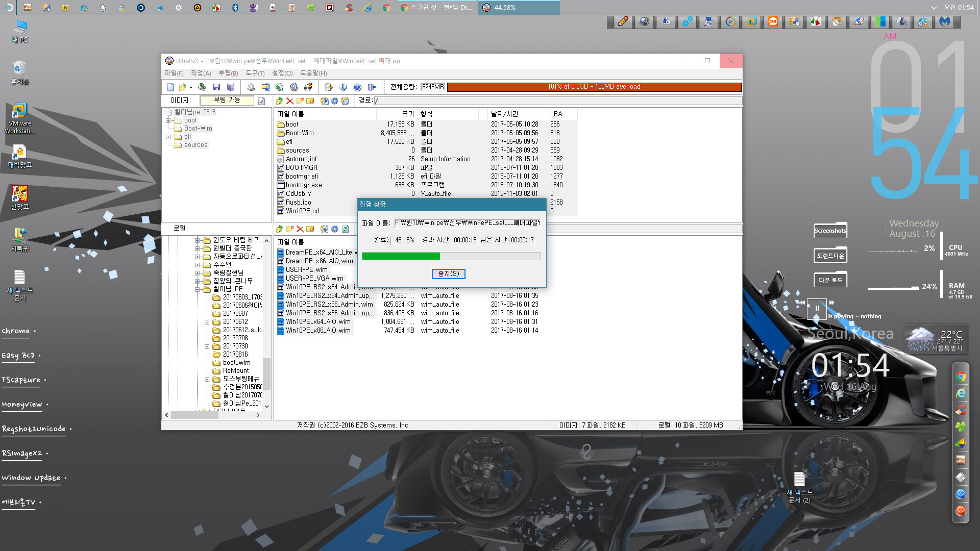Open the VMware Workstation desktop icon
This screenshot has height=551, width=980.
[x=19, y=118]
